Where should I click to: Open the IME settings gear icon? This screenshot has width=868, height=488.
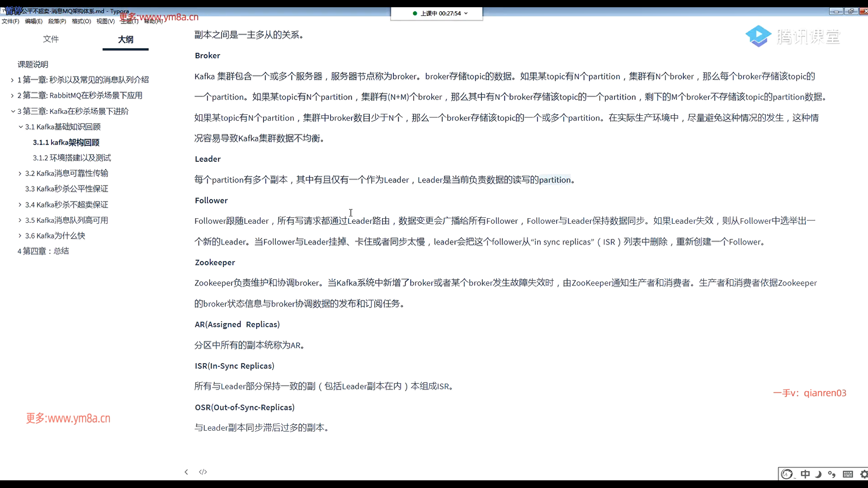(863, 474)
